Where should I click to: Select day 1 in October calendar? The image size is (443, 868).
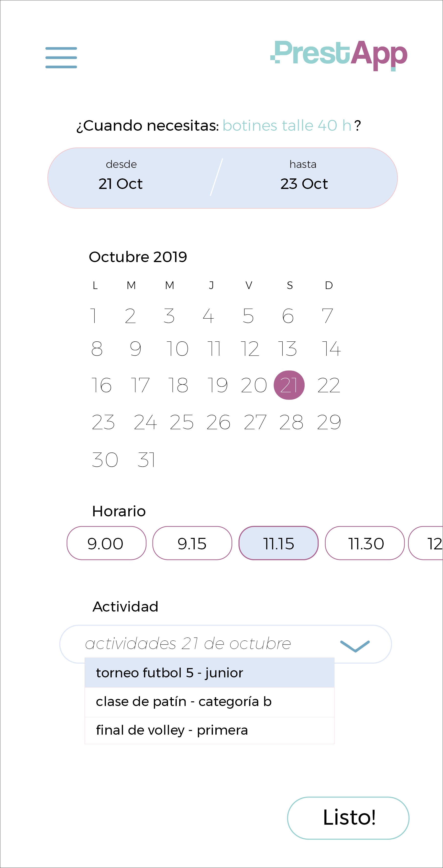94,316
